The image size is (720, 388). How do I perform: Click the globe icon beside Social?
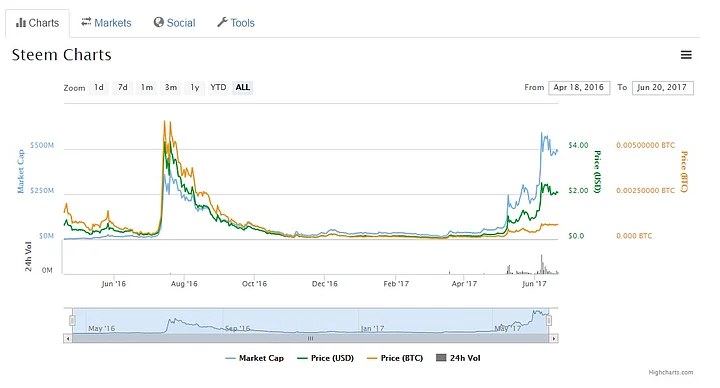pyautogui.click(x=158, y=22)
